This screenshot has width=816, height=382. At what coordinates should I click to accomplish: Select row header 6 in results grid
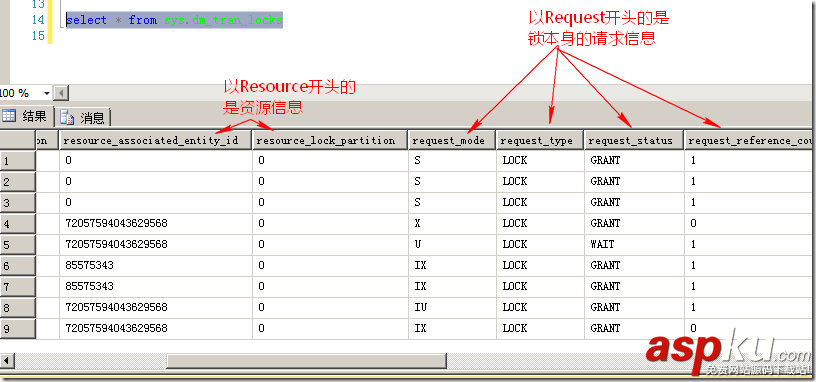point(18,266)
